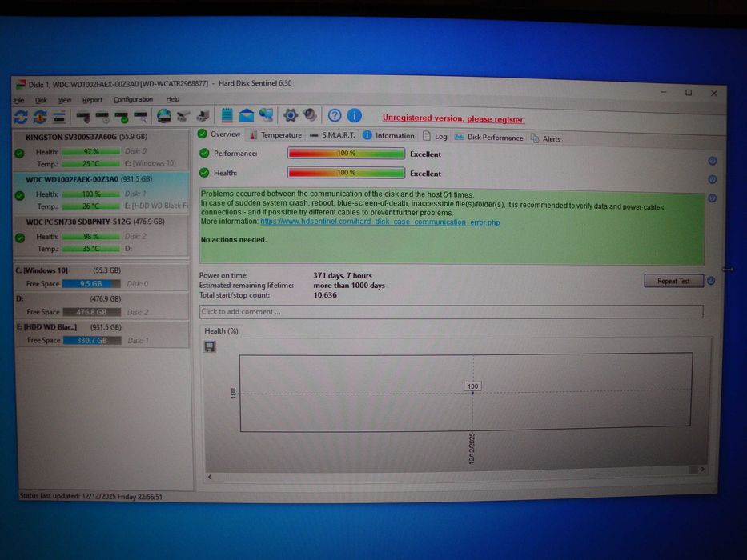
Task: Click the 'Click to add comment' field
Action: point(451,311)
